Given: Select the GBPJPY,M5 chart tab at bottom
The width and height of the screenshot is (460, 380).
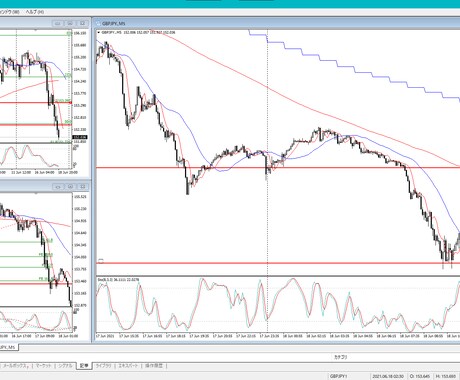Looking at the screenshot, I should point(8,347).
